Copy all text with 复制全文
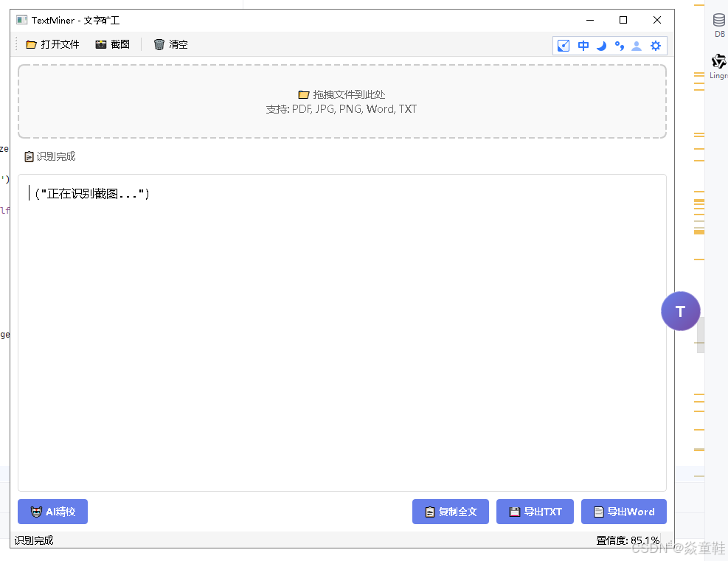This screenshot has width=728, height=561. point(451,512)
